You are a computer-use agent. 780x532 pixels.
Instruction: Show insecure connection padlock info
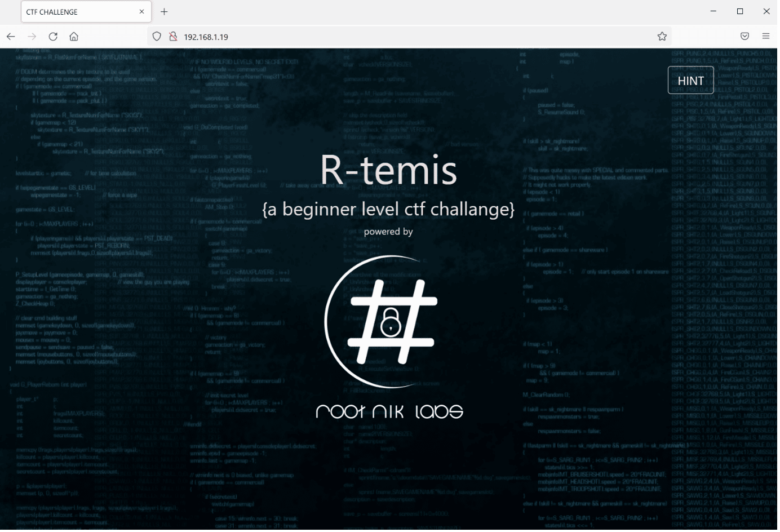point(173,37)
